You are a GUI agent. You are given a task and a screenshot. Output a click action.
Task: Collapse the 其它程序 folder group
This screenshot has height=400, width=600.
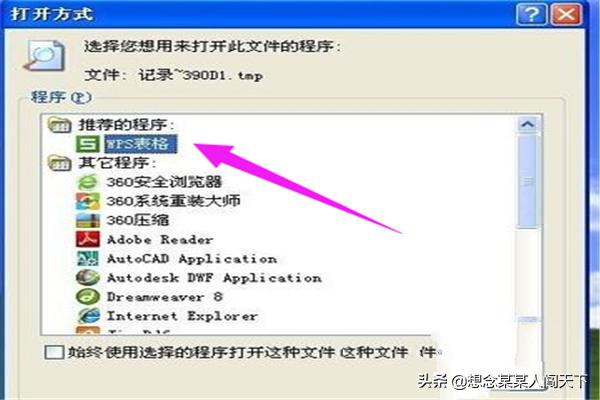point(59,163)
